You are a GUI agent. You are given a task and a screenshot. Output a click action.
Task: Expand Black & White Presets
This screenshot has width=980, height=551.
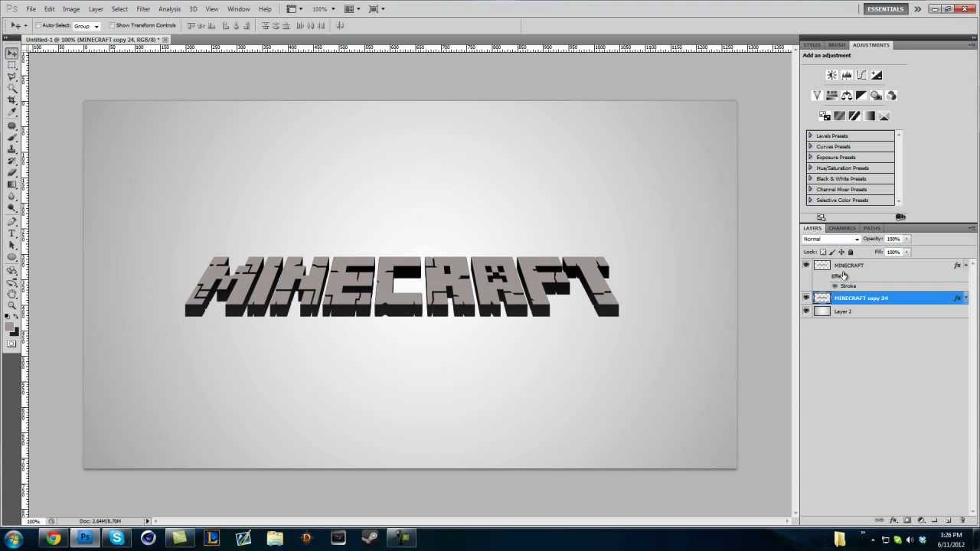810,179
